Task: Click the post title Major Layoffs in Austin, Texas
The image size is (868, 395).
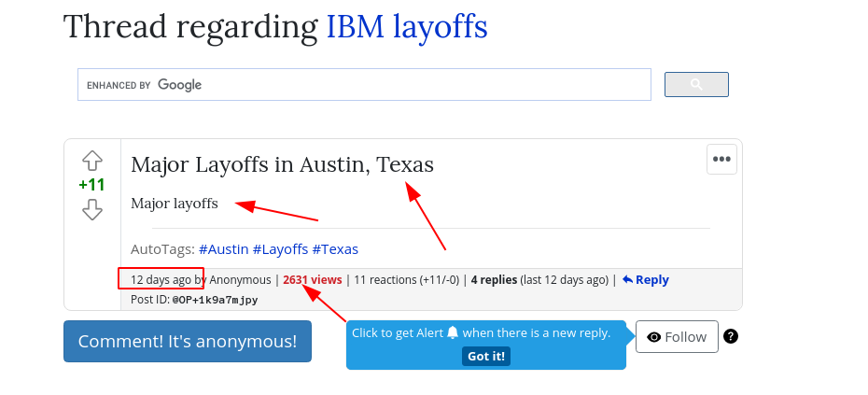Action: pyautogui.click(x=282, y=165)
